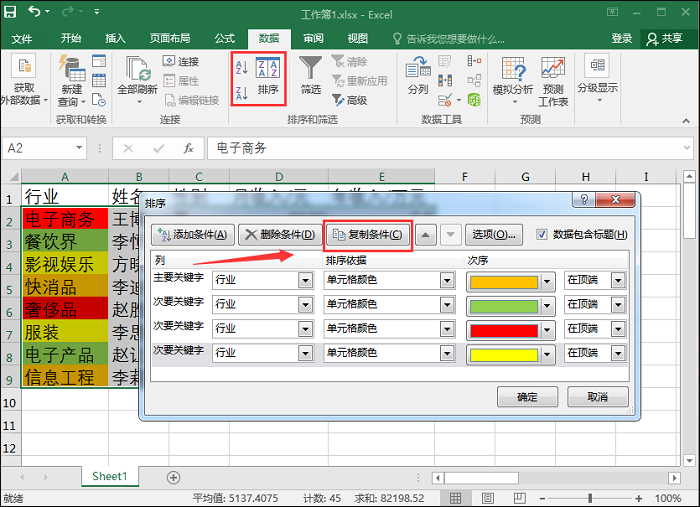Expand the formula bar
700x507 pixels.
pyautogui.click(x=687, y=148)
